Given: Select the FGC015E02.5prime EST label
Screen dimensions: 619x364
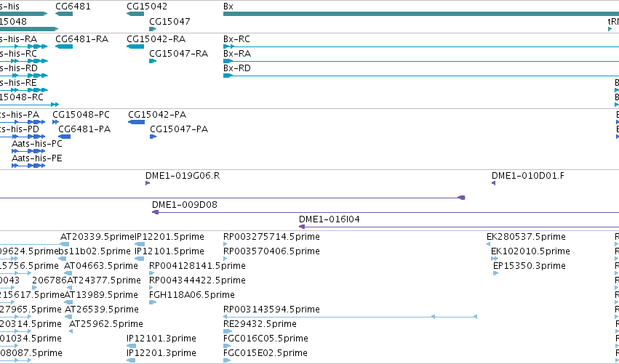Looking at the screenshot, I should click(x=265, y=353).
